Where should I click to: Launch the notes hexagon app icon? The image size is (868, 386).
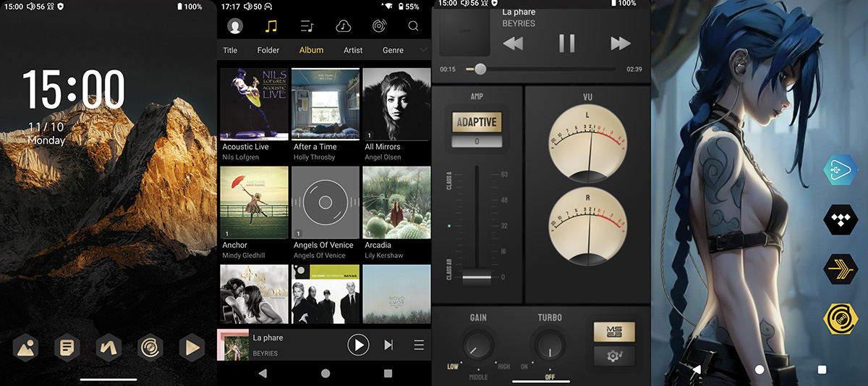click(67, 348)
